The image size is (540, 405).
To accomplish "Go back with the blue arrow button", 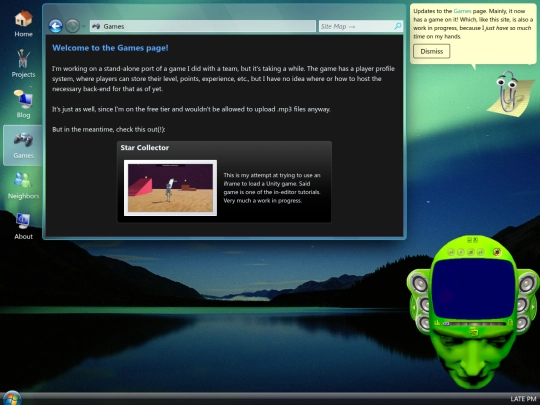I will pyautogui.click(x=55, y=26).
